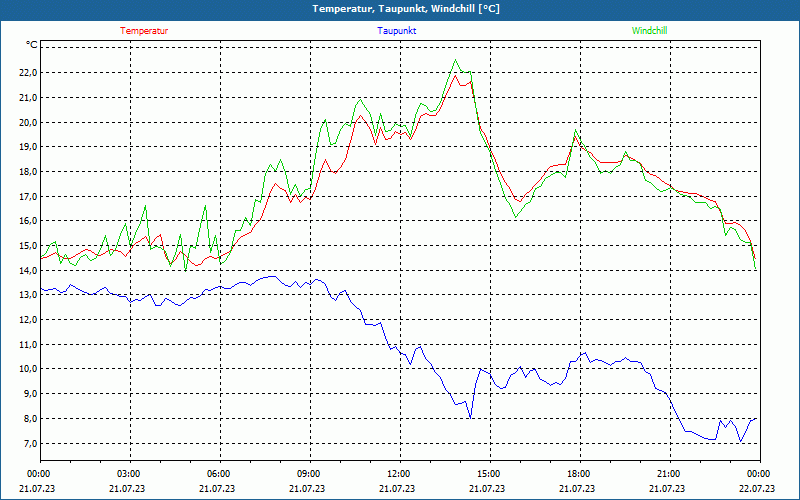Click the 03:00 time axis label
The height and width of the screenshot is (500, 800).
(x=128, y=474)
